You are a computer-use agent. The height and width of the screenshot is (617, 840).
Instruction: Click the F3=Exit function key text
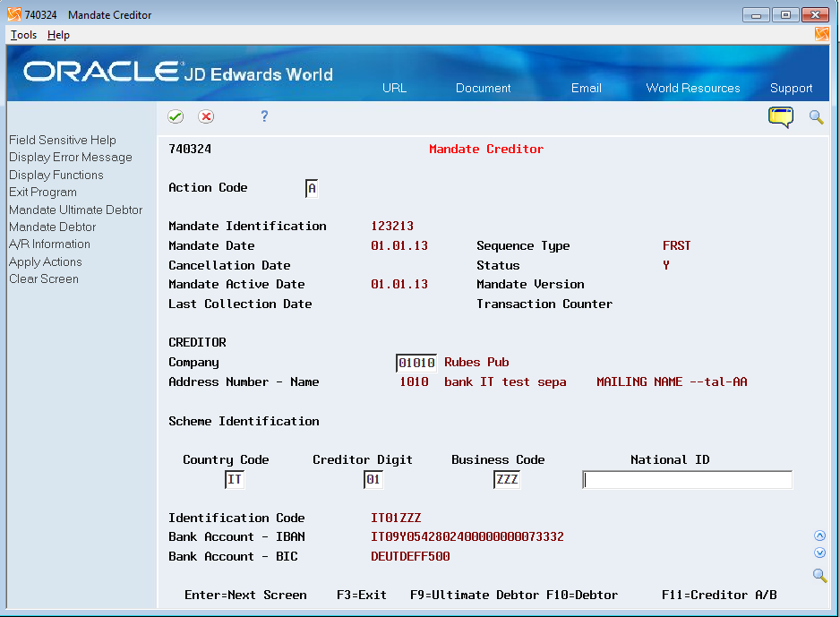tap(362, 595)
